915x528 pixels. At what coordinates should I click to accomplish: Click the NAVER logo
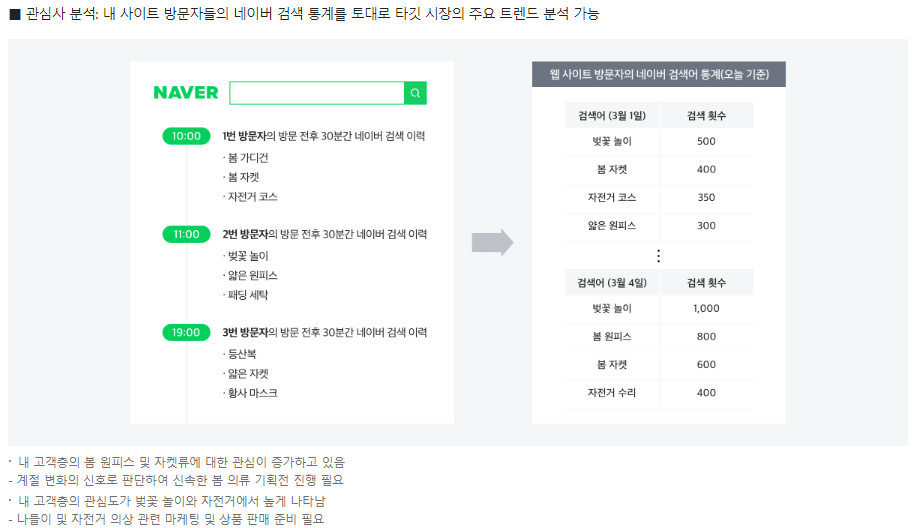pos(186,93)
